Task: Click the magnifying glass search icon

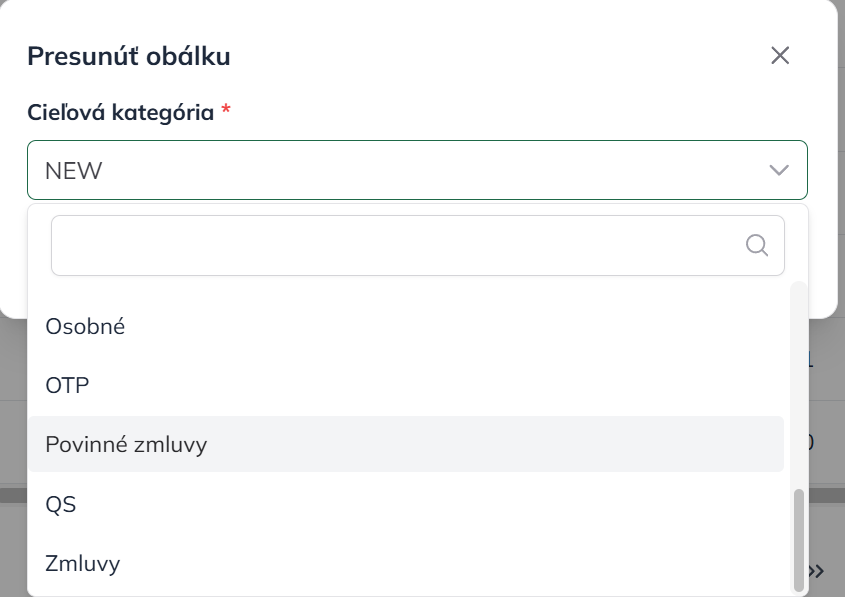Action: [757, 245]
